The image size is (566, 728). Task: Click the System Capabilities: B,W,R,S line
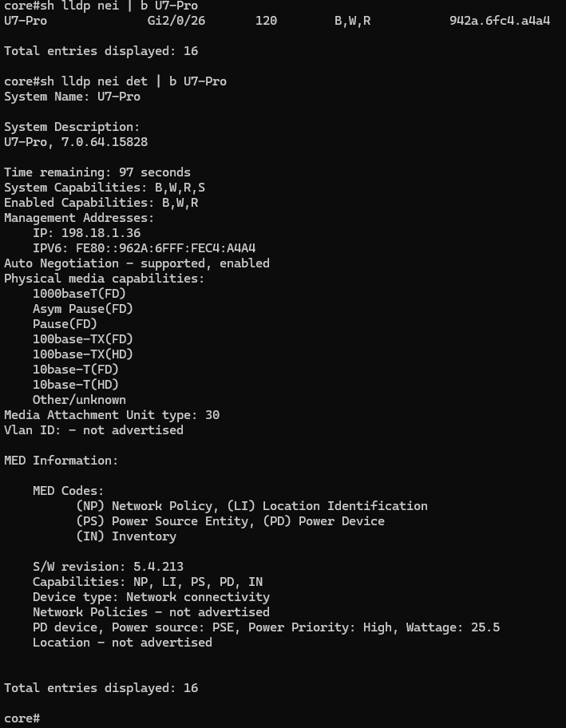(x=105, y=188)
